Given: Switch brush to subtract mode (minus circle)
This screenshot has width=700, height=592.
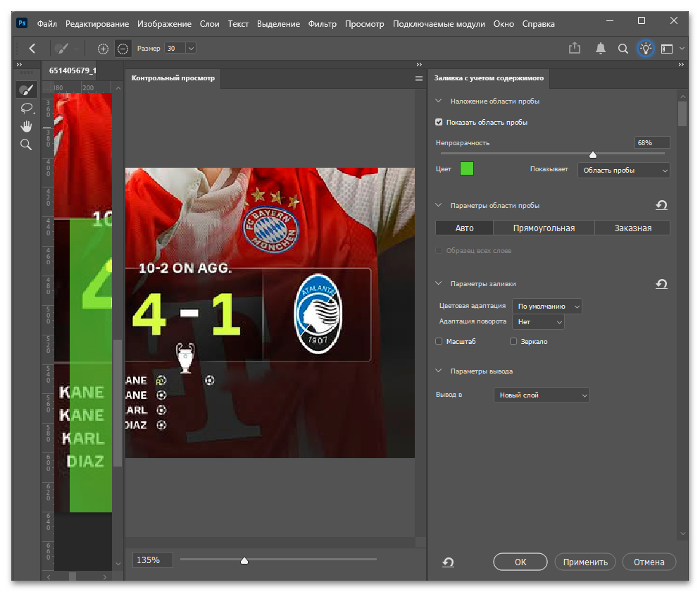Looking at the screenshot, I should click(x=123, y=49).
